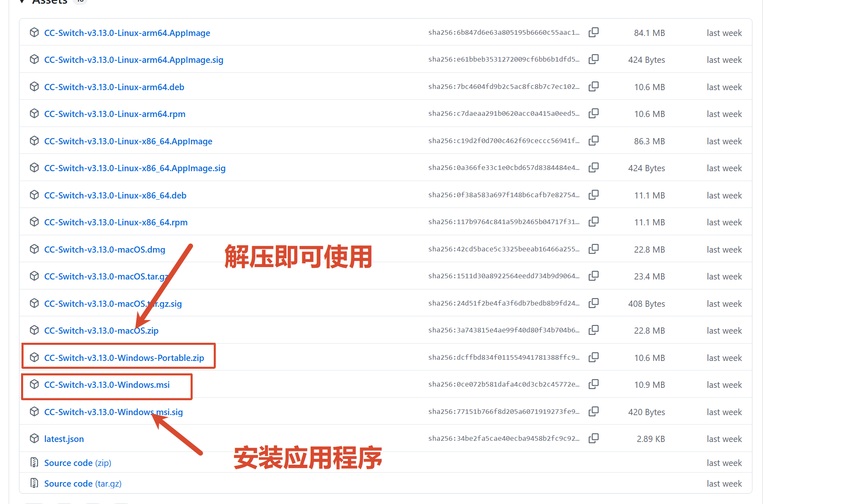Viewport: 845px width, 504px height.
Task: Open latest.json asset link
Action: [x=64, y=439]
